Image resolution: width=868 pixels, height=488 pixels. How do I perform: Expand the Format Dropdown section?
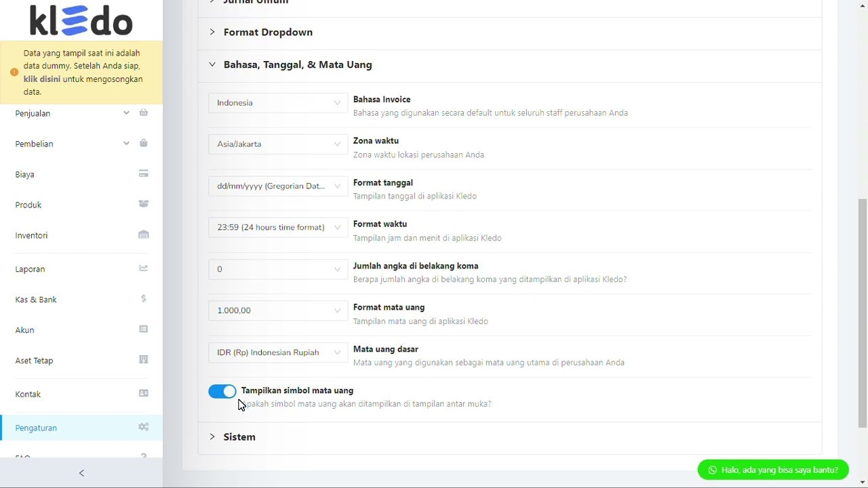click(267, 33)
